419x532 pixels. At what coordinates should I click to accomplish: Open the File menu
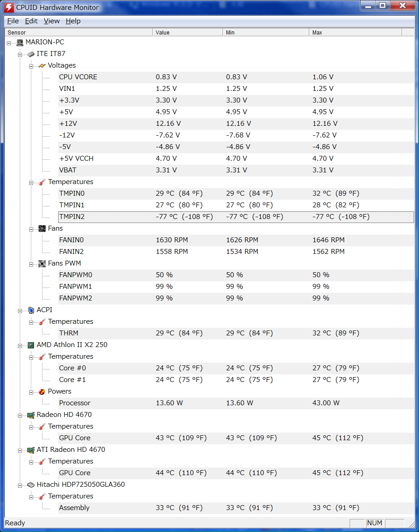13,21
